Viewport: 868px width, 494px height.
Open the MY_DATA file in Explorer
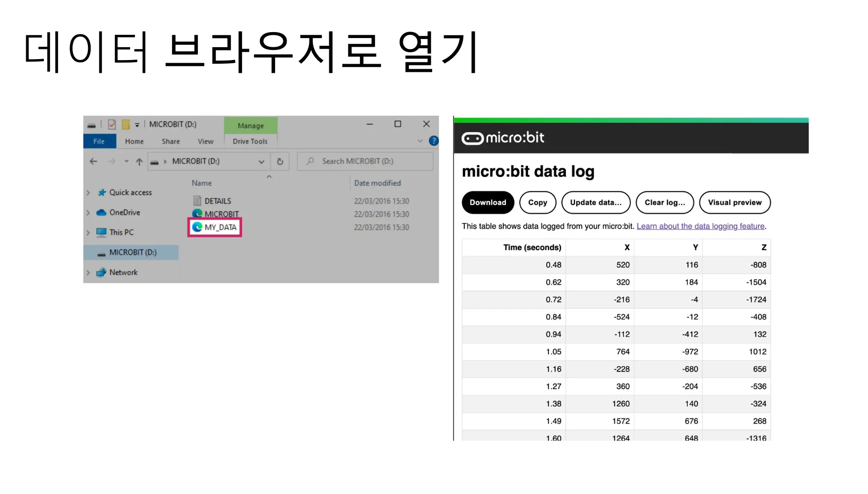[x=215, y=227]
